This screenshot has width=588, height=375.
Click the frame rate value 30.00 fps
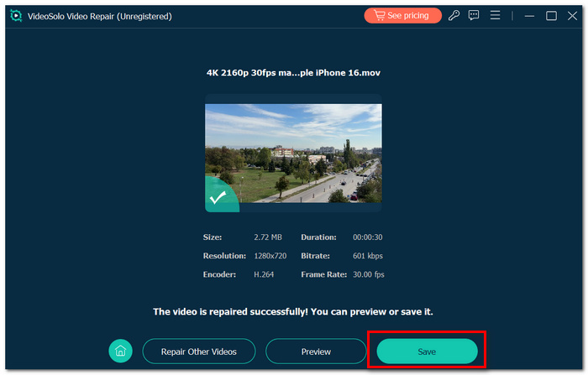[x=368, y=274]
